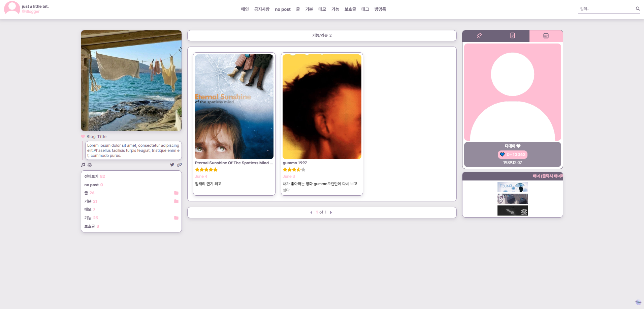Open the 기능 25 category
Viewport: 644px width, 309px height.
(91, 218)
